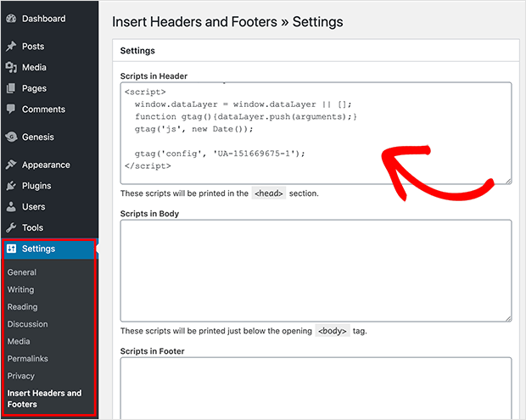Open Discussion settings submenu item
Screen dimensions: 526x420
(27, 324)
